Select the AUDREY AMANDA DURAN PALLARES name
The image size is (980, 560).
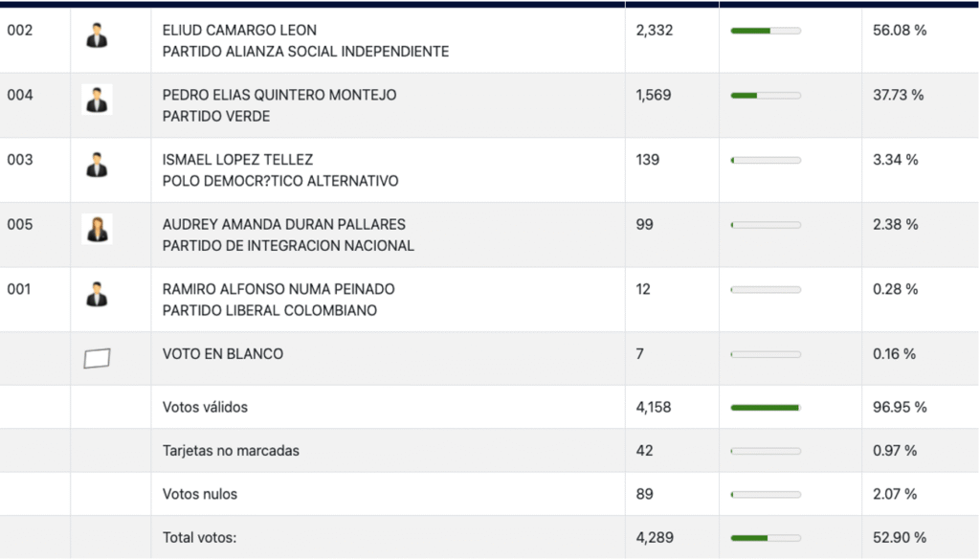point(284,225)
